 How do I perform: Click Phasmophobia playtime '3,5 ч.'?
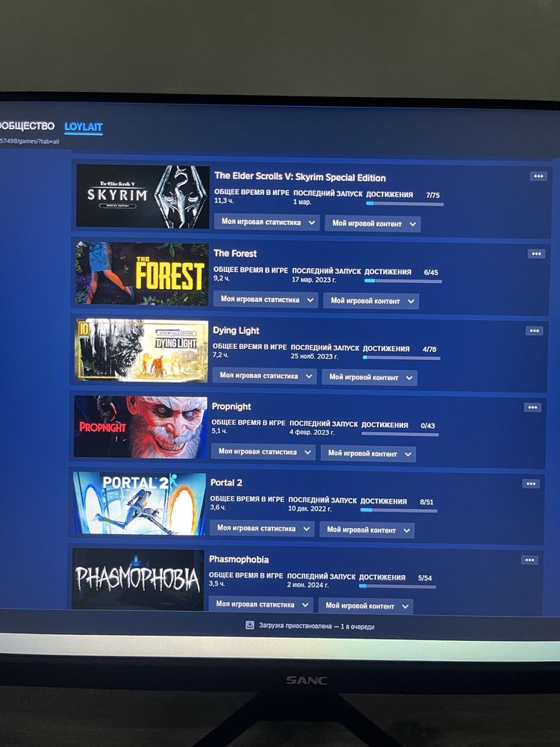(217, 583)
